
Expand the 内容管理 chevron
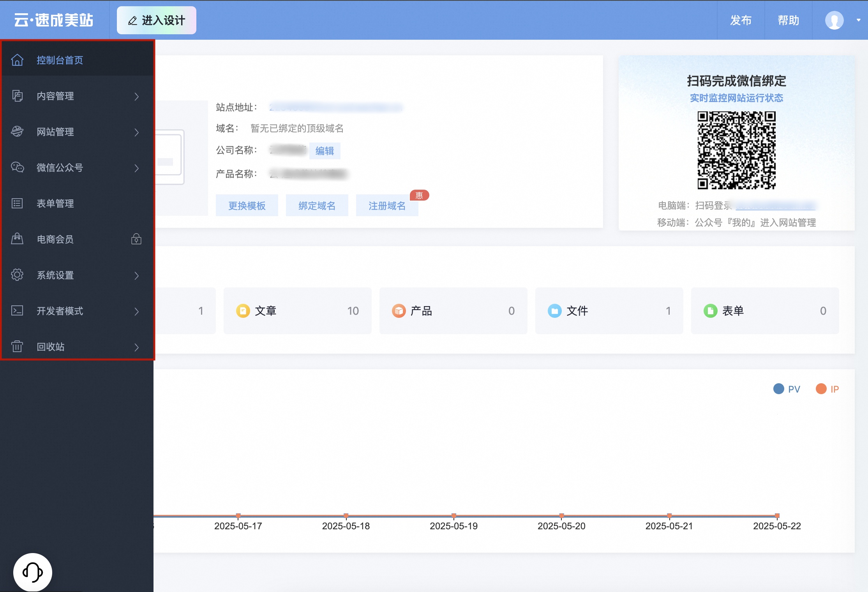pyautogui.click(x=136, y=96)
